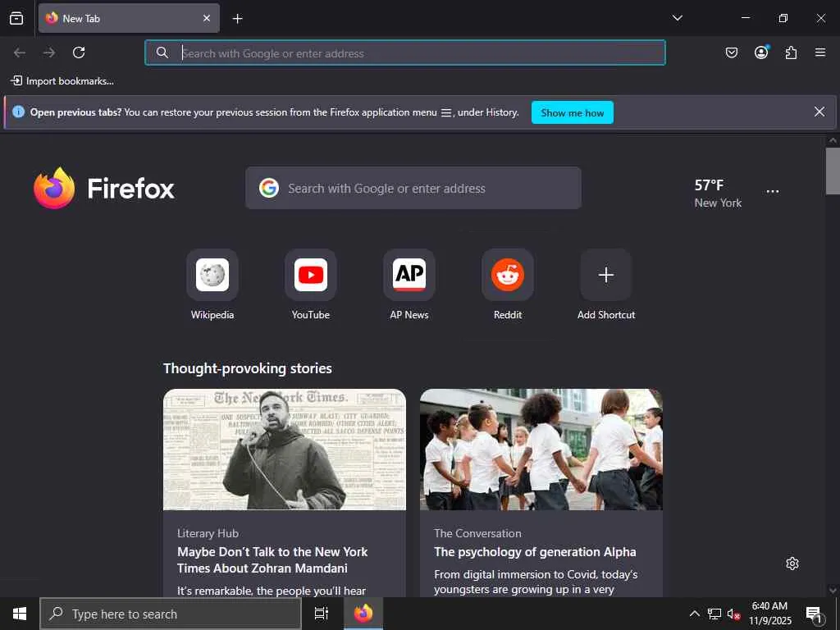Image resolution: width=840 pixels, height=630 pixels.
Task: Go forward to the next page
Action: [48, 52]
